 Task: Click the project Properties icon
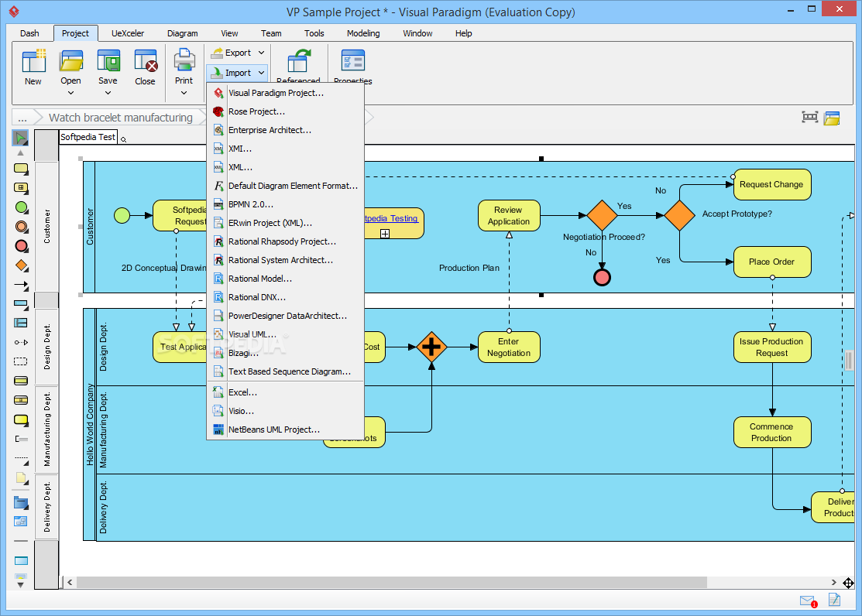(353, 60)
